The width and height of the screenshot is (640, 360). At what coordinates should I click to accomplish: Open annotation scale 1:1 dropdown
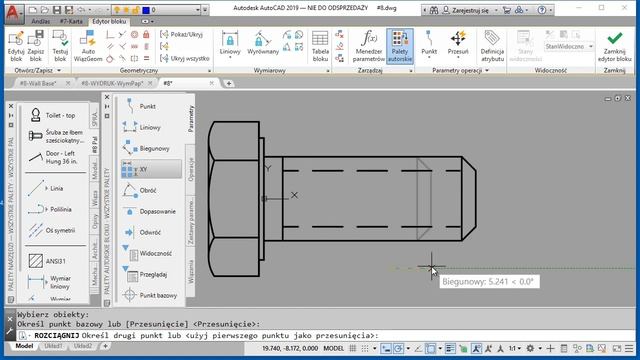point(514,349)
